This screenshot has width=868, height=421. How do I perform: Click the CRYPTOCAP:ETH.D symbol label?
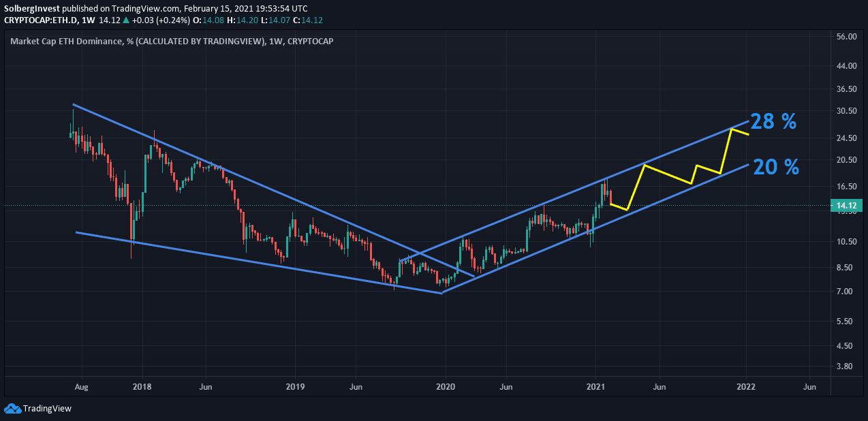point(40,20)
